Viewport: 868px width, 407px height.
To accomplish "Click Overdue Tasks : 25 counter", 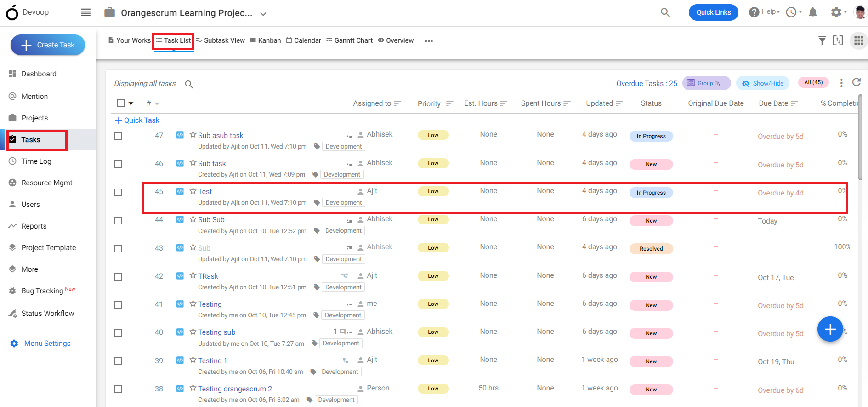I will click(647, 84).
